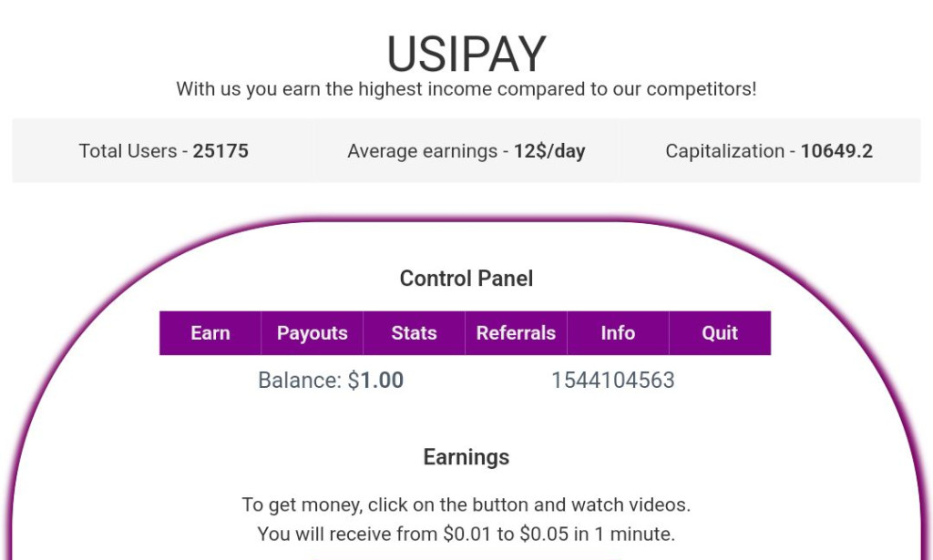Click the watch videos instruction text
This screenshot has height=560, width=933.
pos(466,504)
